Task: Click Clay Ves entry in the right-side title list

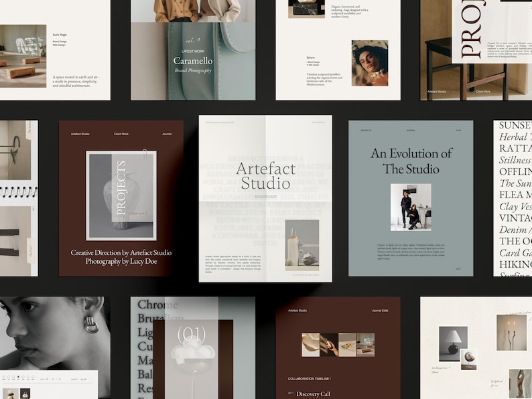Action: coord(515,206)
